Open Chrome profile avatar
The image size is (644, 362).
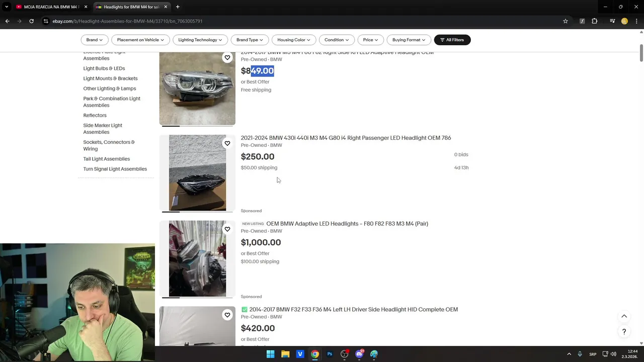(x=624, y=21)
